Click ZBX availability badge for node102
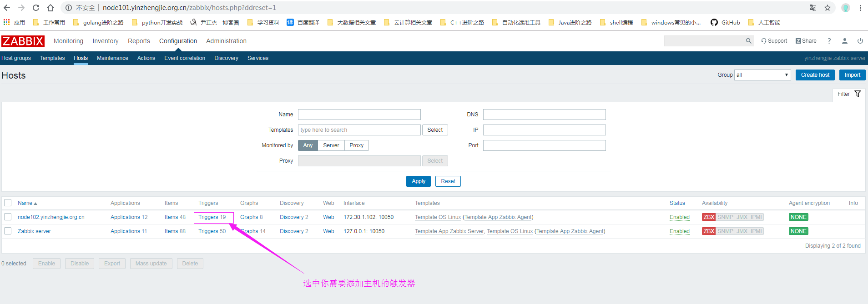Viewport: 868px width, 304px height. [709, 217]
